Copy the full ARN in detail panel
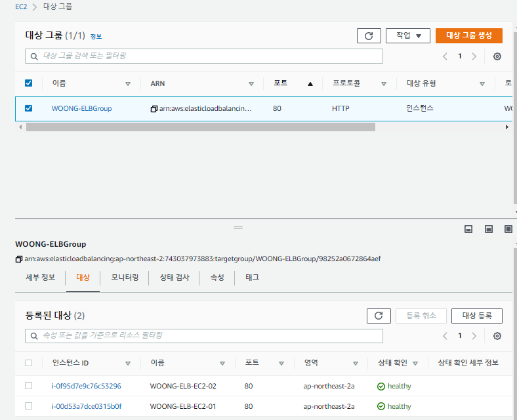Screen dimensions: 517x420 tap(19, 259)
